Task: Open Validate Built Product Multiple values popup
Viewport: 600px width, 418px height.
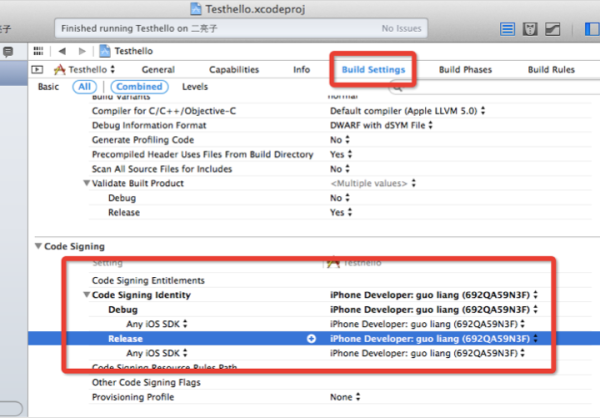Action: click(x=373, y=184)
